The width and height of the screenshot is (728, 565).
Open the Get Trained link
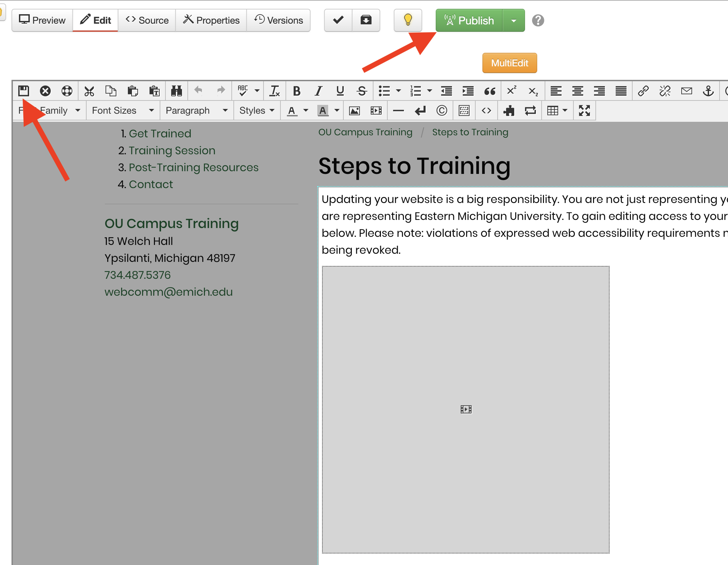point(160,134)
